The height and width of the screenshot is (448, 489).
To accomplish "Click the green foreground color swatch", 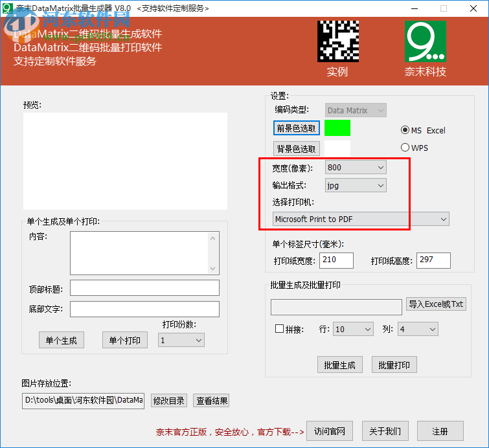I will coord(337,128).
